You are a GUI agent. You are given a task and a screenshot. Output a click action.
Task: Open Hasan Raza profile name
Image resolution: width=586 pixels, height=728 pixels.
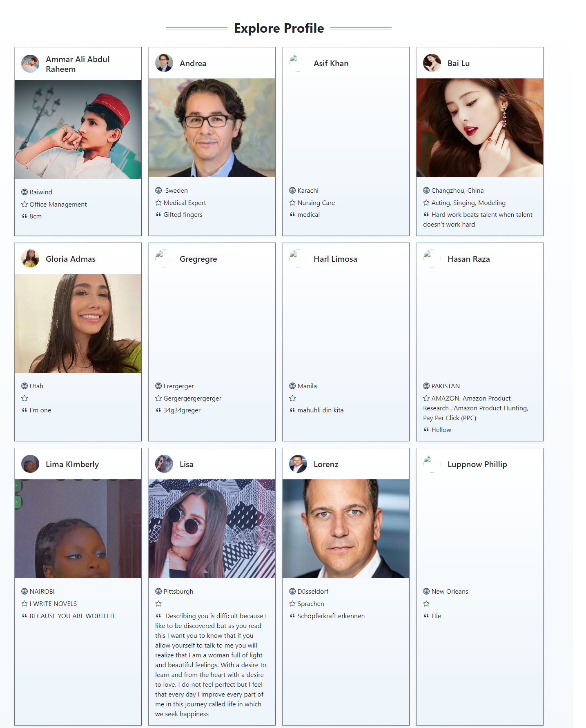[x=468, y=259]
